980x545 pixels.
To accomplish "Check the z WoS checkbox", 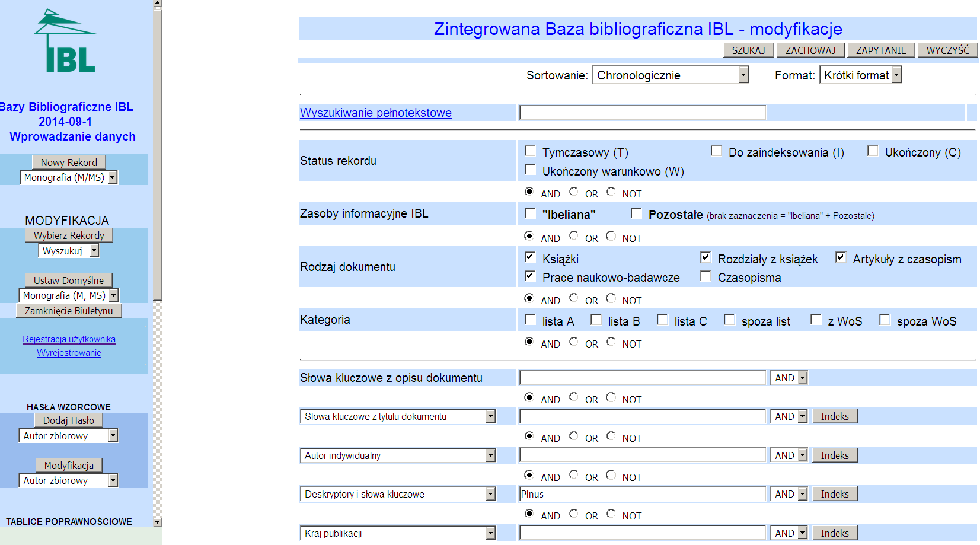I will coord(816,320).
